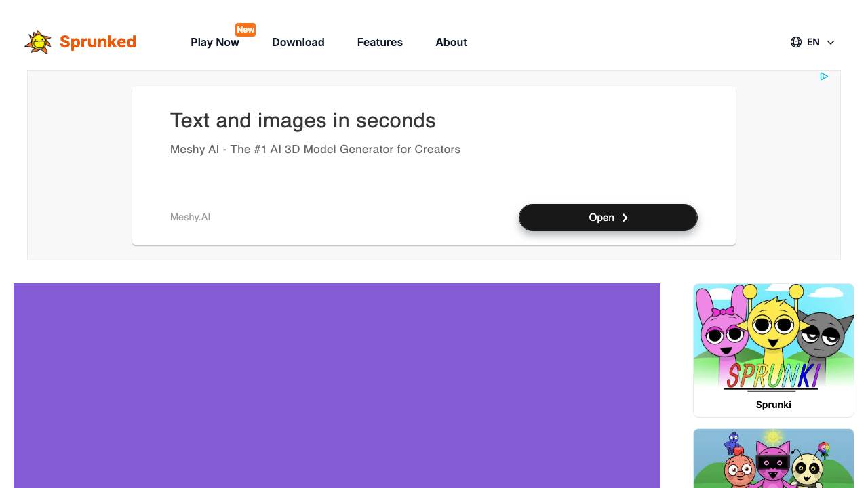Viewport: 868px width, 488px height.
Task: Open the About menu item
Action: click(x=451, y=42)
